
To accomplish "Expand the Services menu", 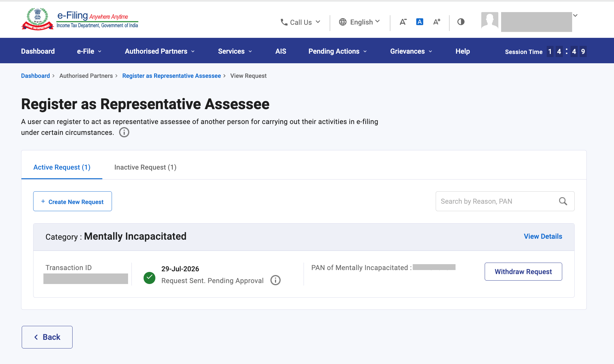I will tap(235, 51).
